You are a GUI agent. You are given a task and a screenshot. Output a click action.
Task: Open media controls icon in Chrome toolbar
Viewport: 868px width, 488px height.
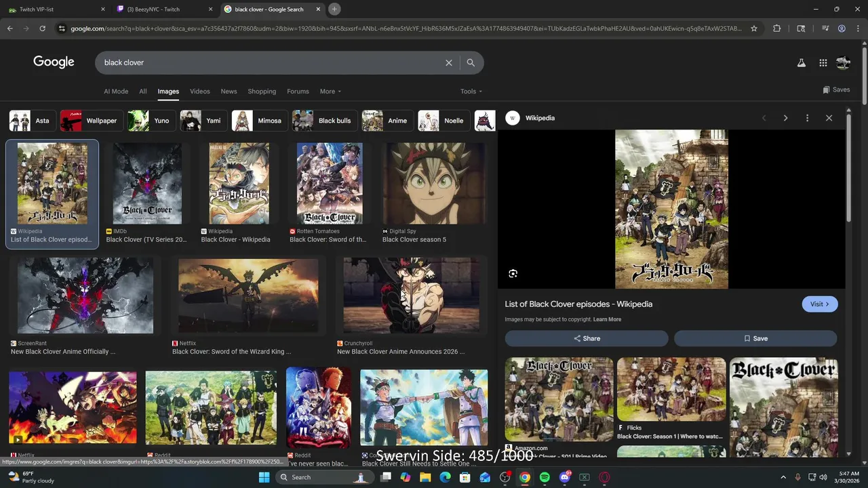pos(825,28)
